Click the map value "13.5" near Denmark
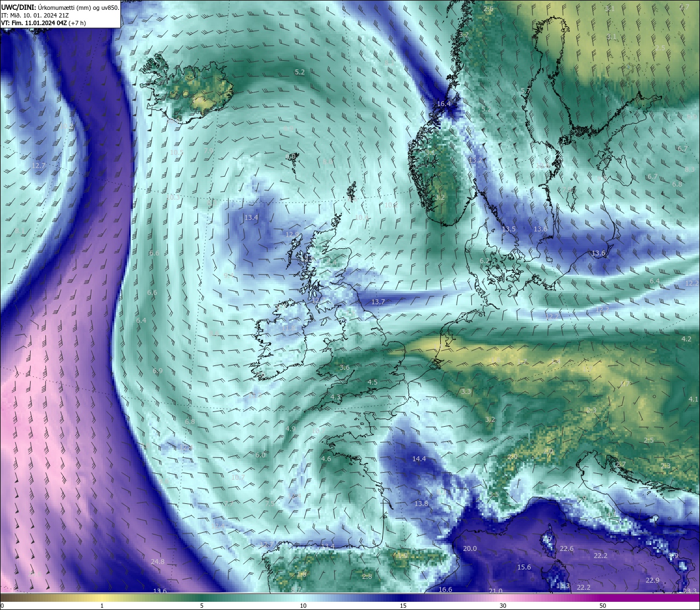 [x=509, y=229]
